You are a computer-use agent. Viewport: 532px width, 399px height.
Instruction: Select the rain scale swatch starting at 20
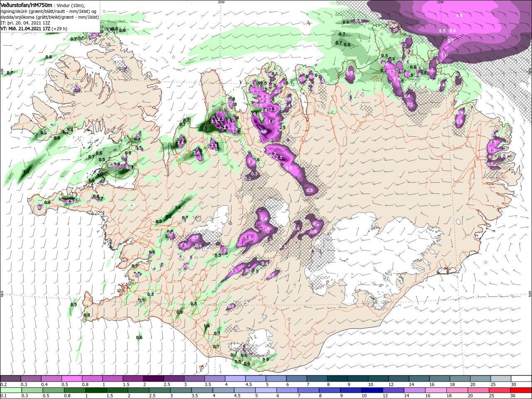click(479, 390)
